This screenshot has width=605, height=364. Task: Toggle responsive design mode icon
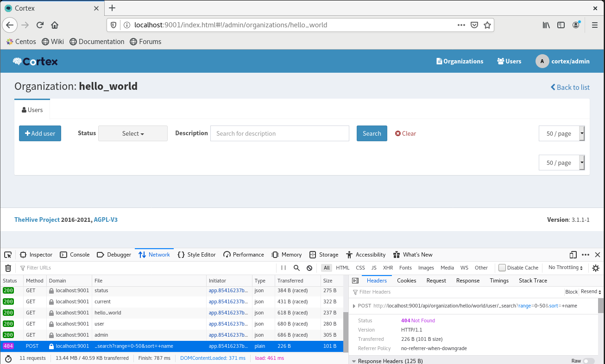(573, 255)
